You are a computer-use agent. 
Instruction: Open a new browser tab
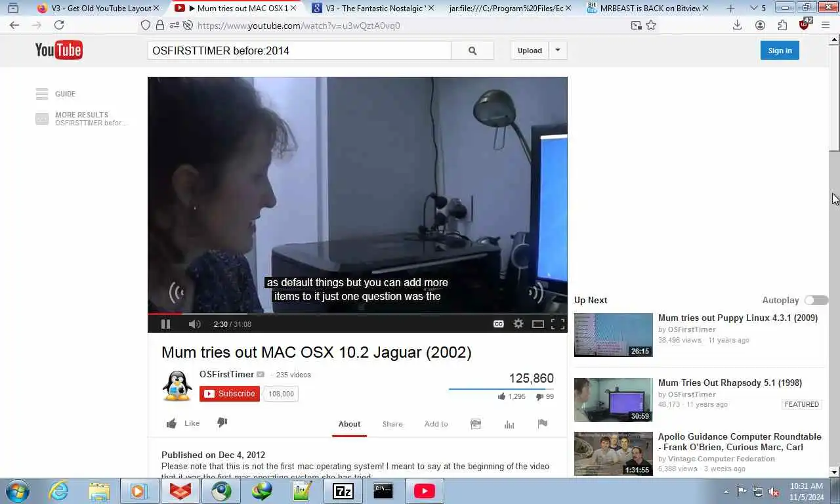point(730,9)
